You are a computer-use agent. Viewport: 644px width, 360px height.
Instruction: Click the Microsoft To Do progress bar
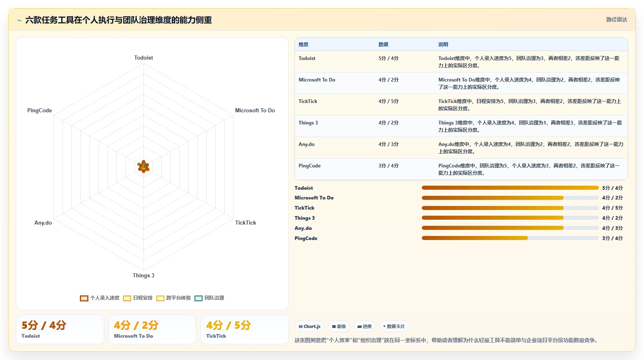click(510, 198)
